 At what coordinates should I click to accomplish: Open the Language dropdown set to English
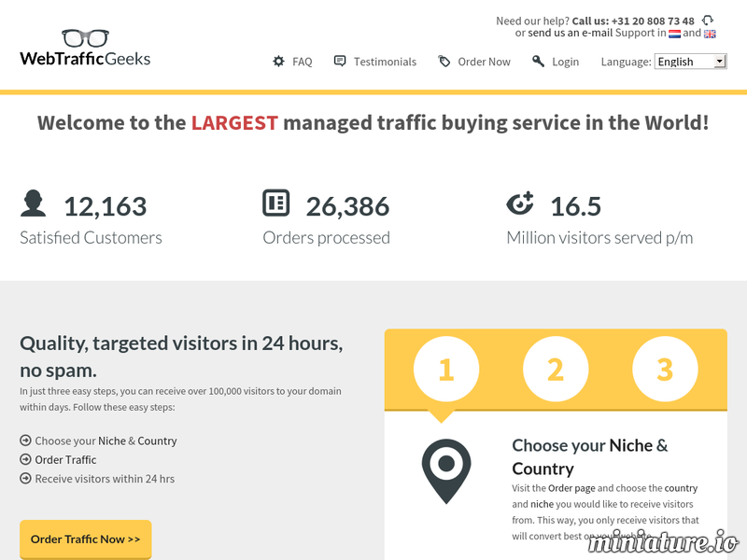pos(691,61)
